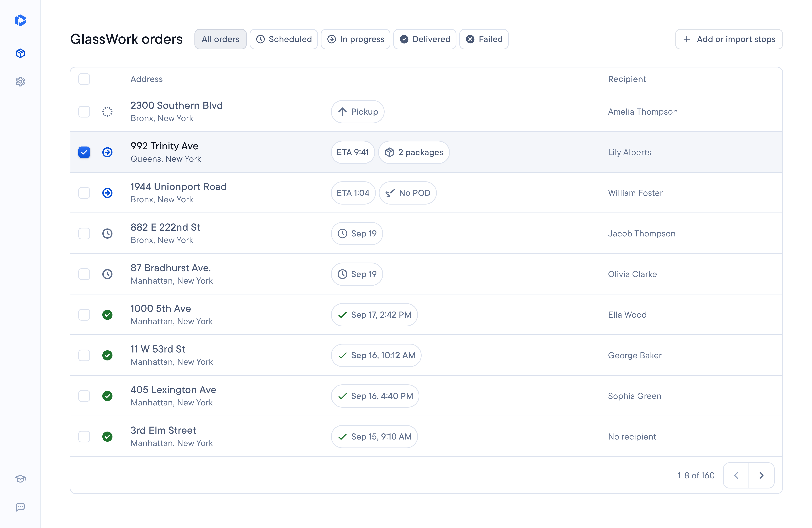
Task: Click recipient George Baker
Action: [x=635, y=355]
